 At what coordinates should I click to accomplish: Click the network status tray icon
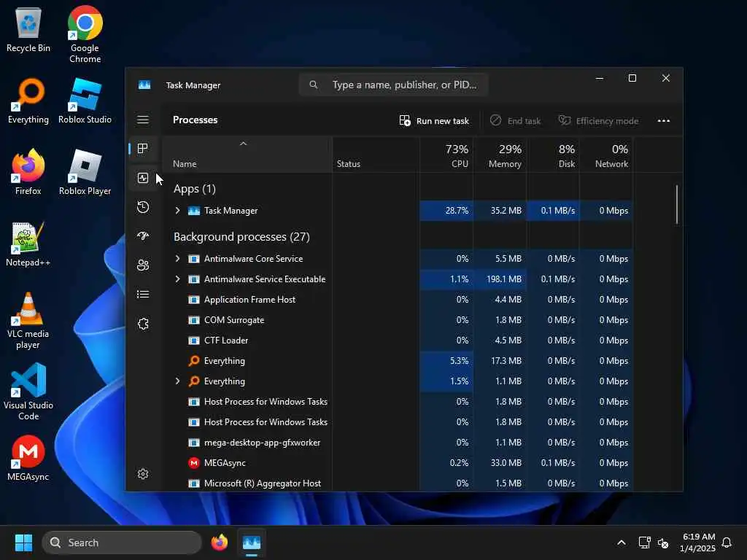tap(645, 542)
